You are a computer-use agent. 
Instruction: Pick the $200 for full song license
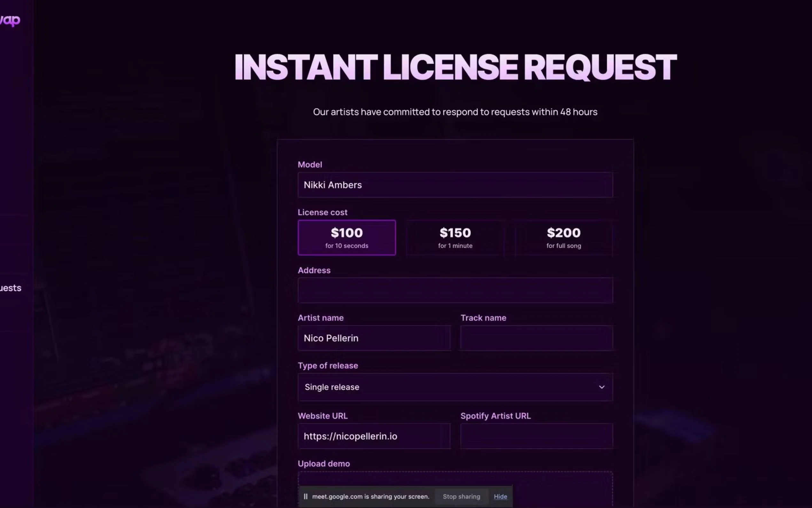563,238
